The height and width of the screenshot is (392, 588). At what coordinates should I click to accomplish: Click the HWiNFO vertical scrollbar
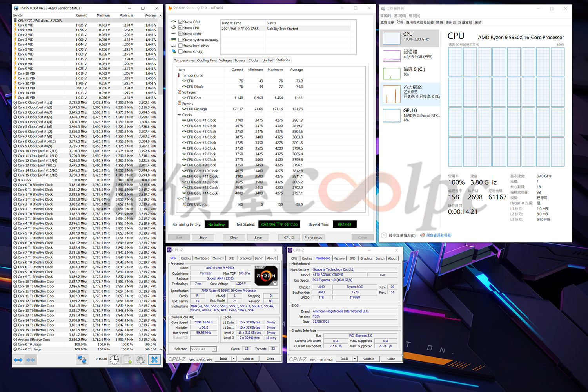tap(160, 51)
